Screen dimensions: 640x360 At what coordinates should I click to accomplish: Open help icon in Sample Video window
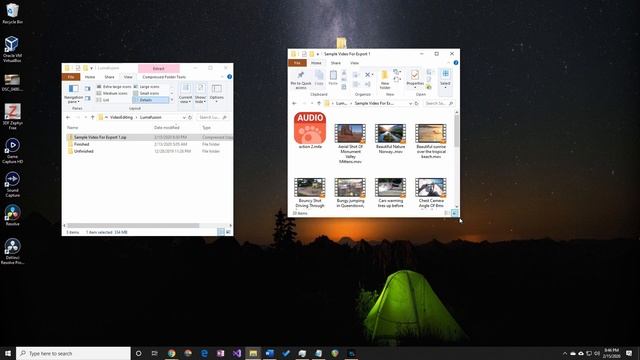pyautogui.click(x=456, y=63)
